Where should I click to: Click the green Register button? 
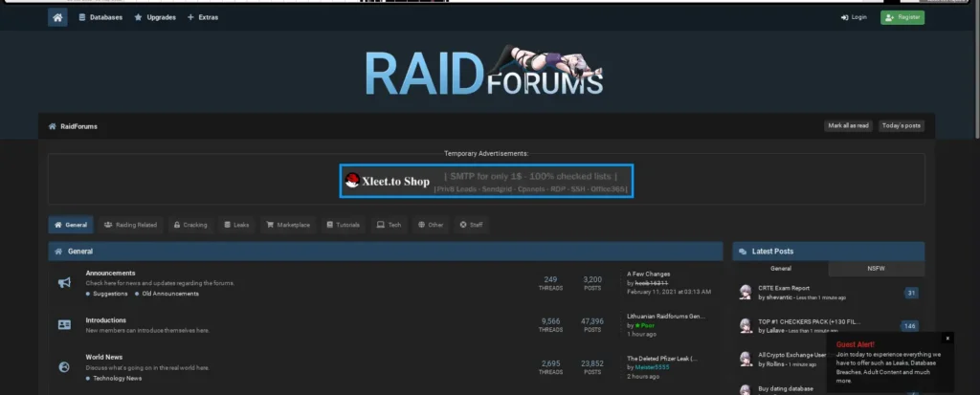click(902, 17)
